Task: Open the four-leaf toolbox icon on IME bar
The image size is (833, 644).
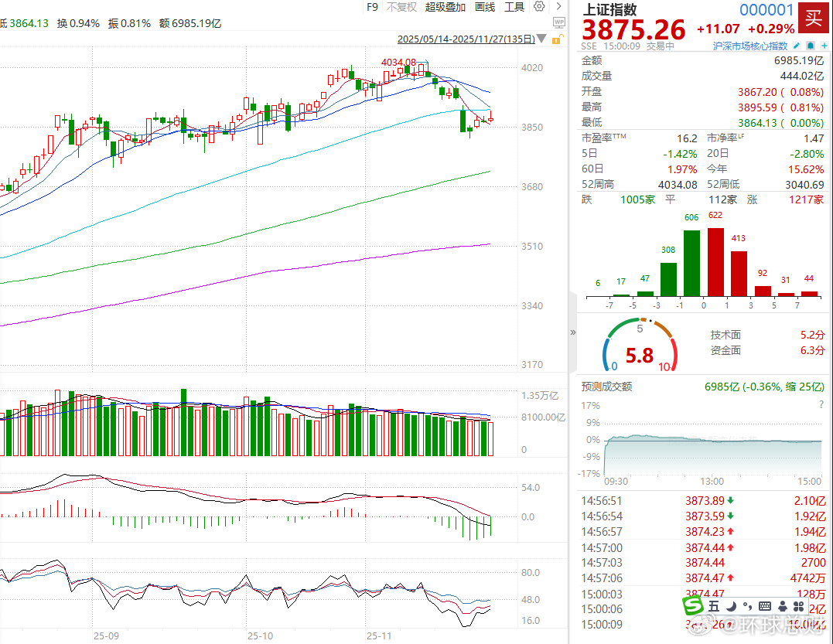Action: 798,606
